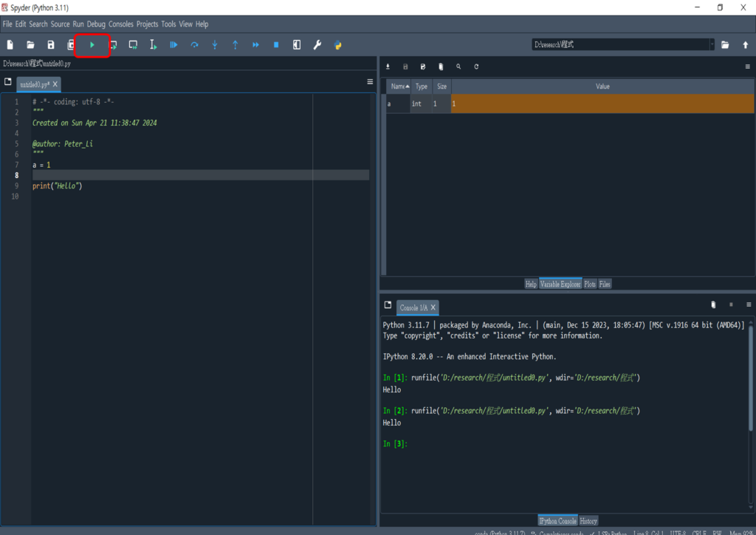The image size is (756, 535).
Task: Sort variables by the Type column header
Action: point(421,86)
